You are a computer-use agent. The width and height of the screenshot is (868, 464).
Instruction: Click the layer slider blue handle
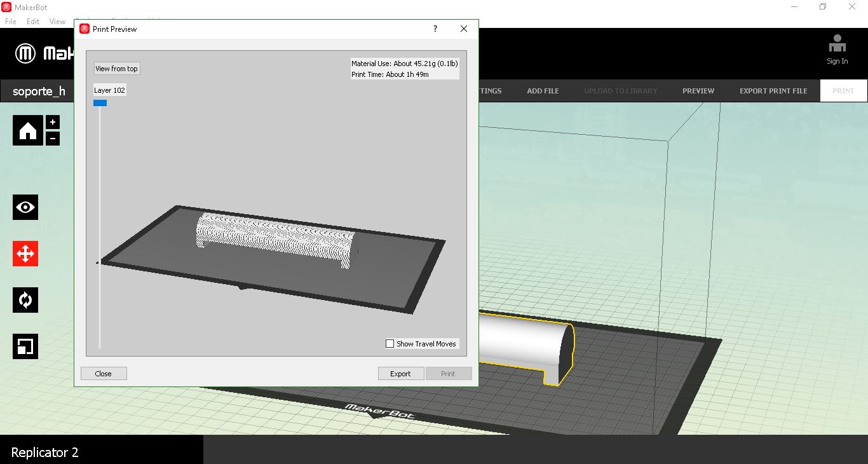[x=100, y=103]
